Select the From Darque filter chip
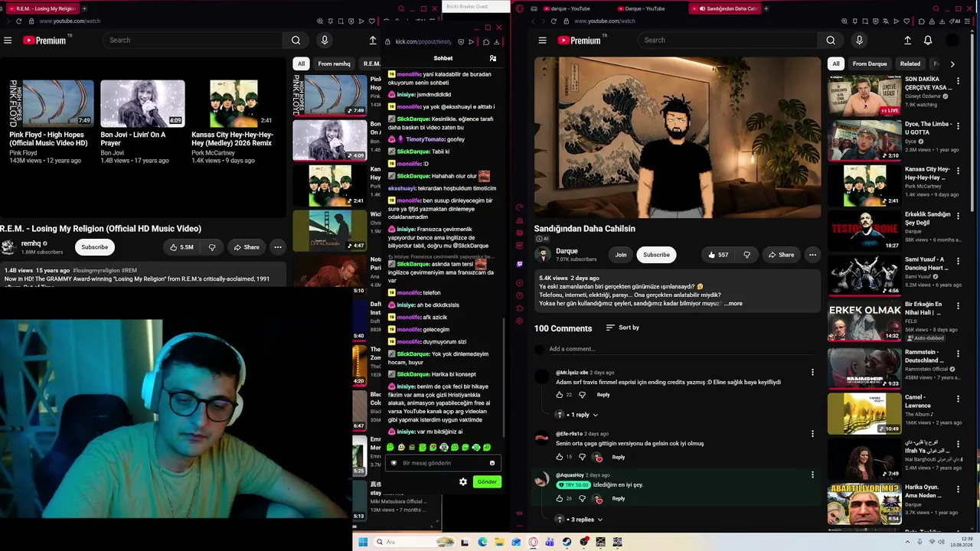This screenshot has width=980, height=551. 870,64
